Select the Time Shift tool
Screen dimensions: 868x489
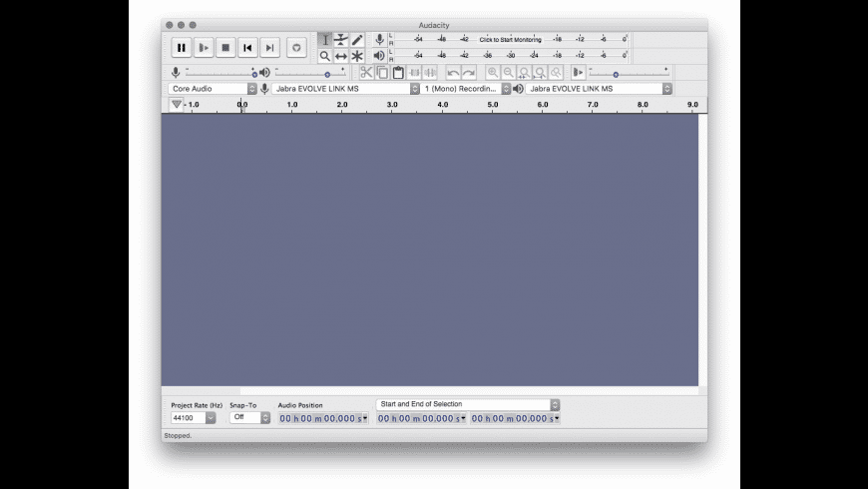coord(341,56)
